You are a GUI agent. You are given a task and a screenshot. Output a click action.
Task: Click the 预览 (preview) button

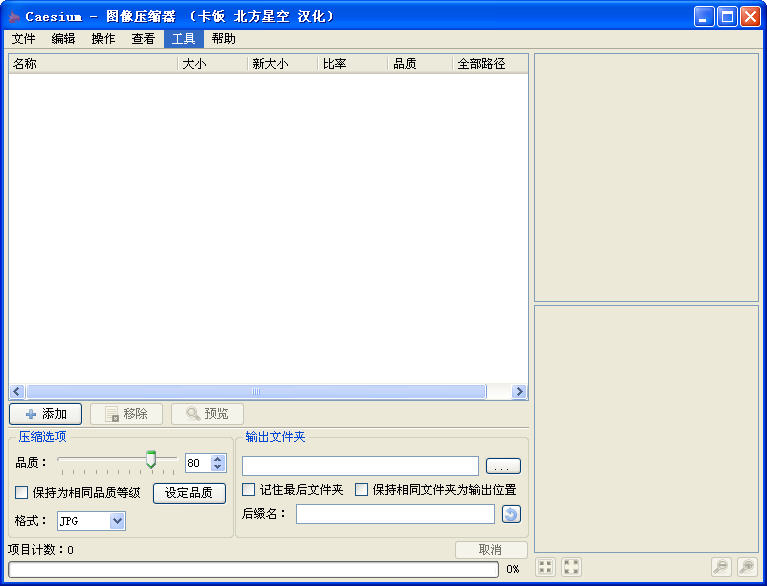point(207,414)
